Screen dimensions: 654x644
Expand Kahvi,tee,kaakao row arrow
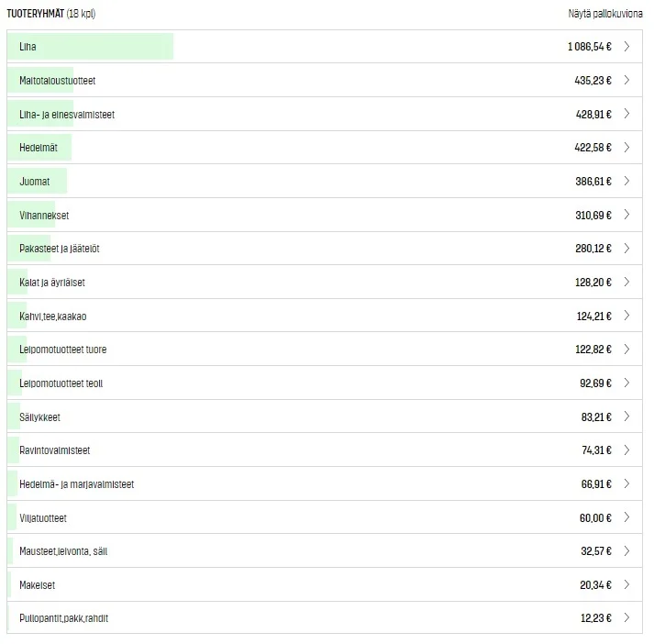tap(626, 316)
